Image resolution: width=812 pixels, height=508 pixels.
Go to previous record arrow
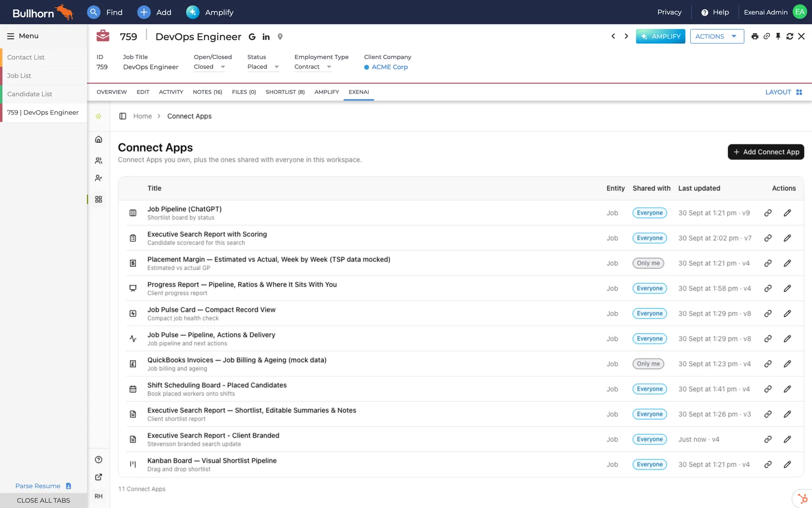[x=613, y=37]
